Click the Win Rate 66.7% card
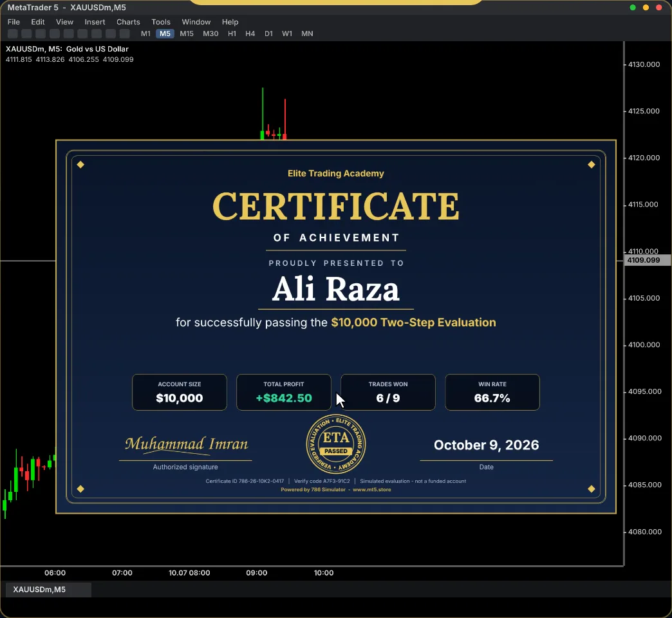The image size is (672, 618). pos(492,392)
